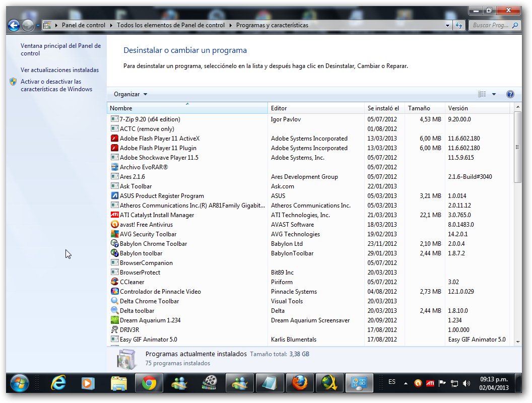Click Panel de control breadcrumb
532x403 pixels.
pos(84,25)
